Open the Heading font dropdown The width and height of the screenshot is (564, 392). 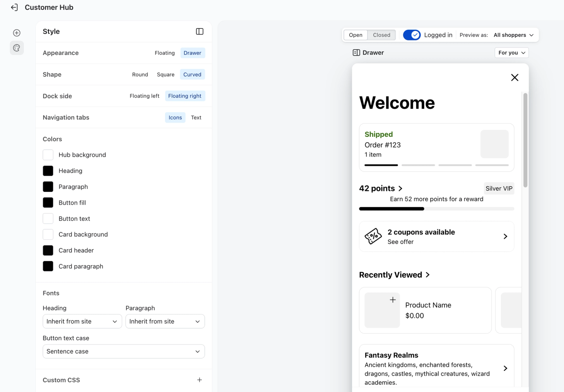point(82,321)
